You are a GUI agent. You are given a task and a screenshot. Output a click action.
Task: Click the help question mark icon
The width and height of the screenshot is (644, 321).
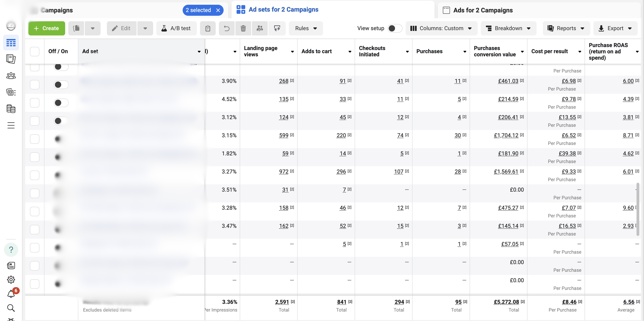(x=11, y=250)
